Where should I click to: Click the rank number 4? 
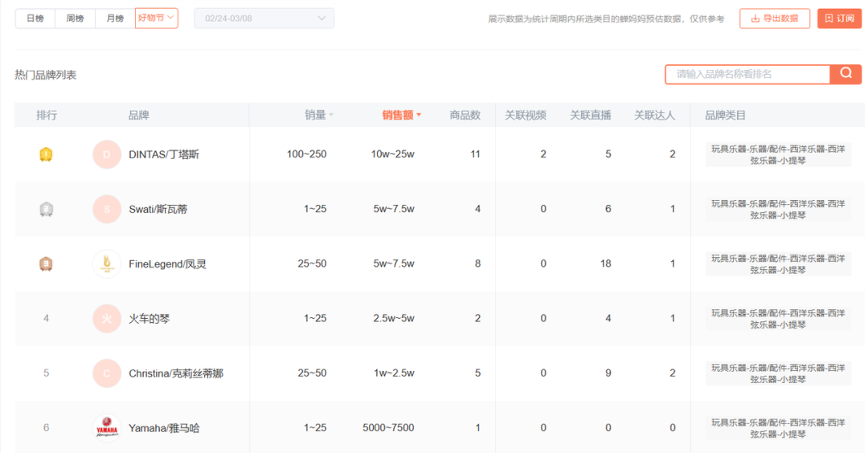coord(46,319)
